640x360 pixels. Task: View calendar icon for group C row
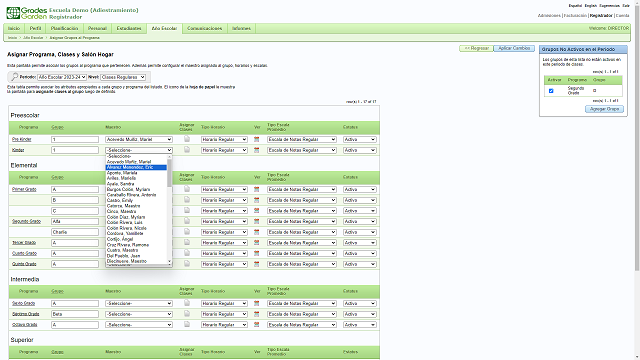point(256,211)
